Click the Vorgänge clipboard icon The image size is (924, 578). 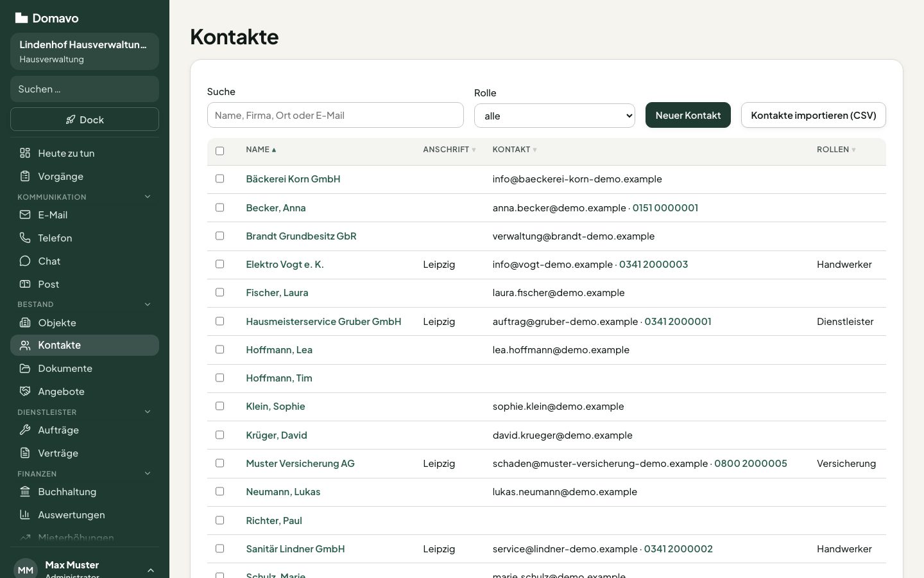25,176
